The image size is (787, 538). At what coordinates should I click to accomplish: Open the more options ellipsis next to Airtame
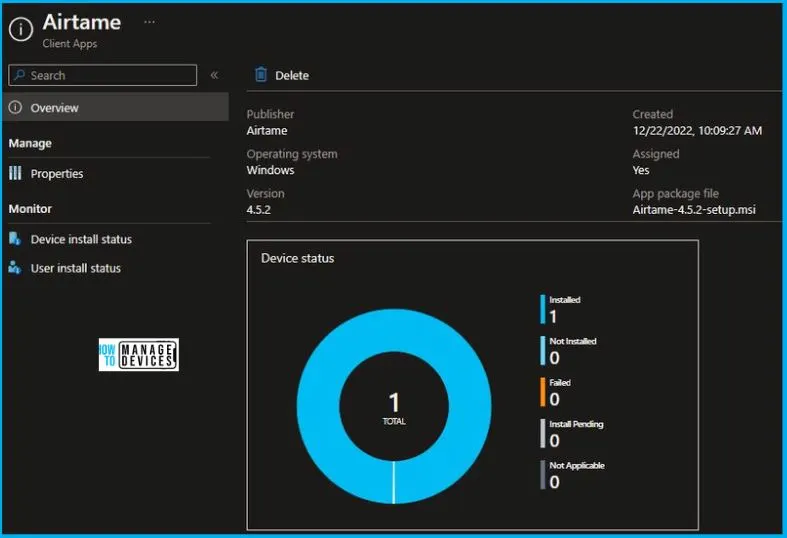click(x=150, y=23)
